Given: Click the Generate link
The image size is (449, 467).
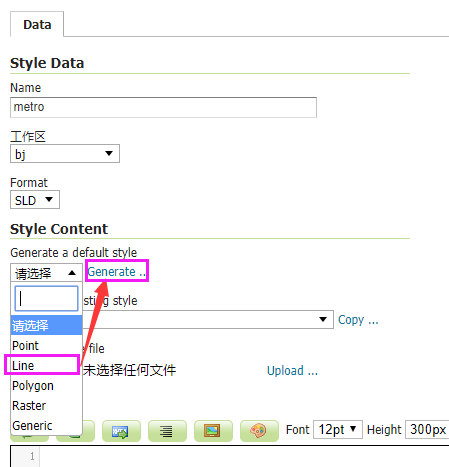Looking at the screenshot, I should (116, 272).
